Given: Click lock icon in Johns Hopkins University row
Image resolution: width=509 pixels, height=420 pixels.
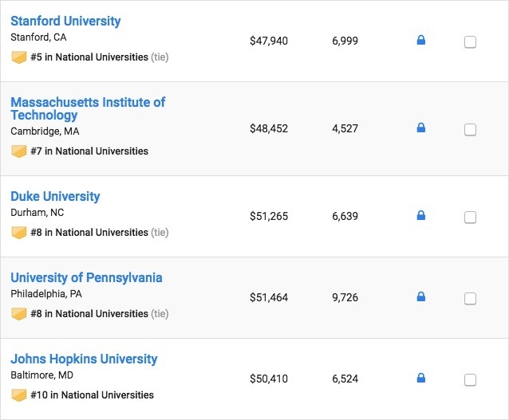Looking at the screenshot, I should pos(421,378).
